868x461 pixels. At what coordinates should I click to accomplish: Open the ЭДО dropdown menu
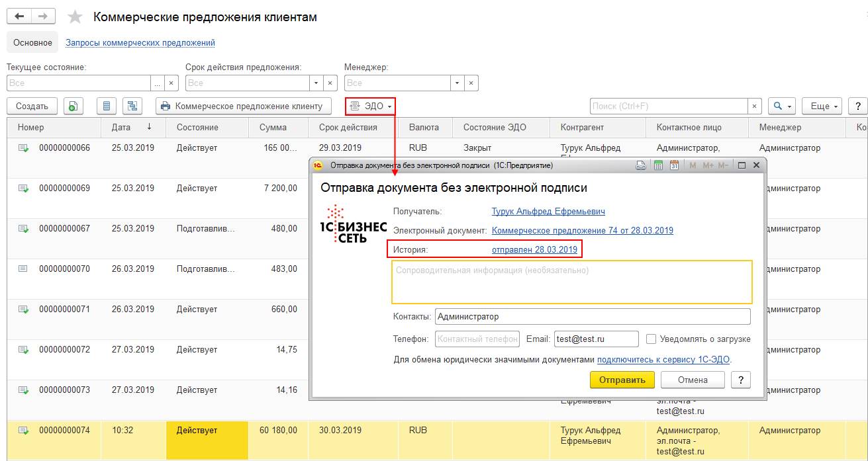[x=371, y=106]
